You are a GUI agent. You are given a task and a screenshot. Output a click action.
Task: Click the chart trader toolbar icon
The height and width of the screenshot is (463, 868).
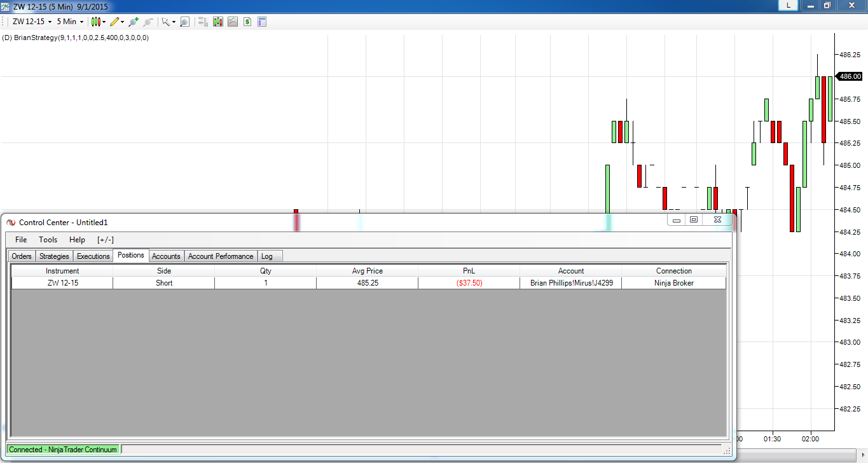(203, 22)
